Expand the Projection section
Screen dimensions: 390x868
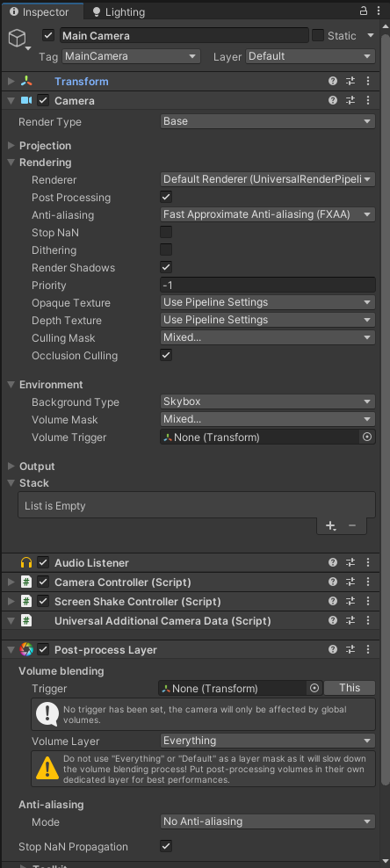click(45, 146)
